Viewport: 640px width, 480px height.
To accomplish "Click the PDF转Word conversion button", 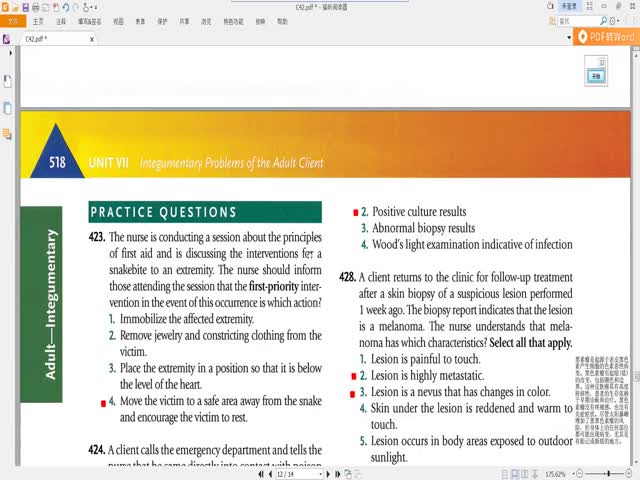I will [x=605, y=38].
